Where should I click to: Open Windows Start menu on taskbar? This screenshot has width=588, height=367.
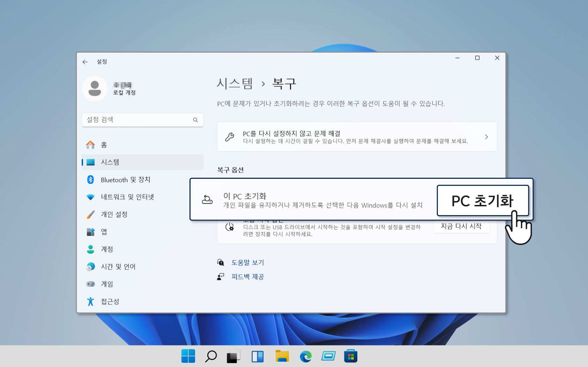(188, 356)
